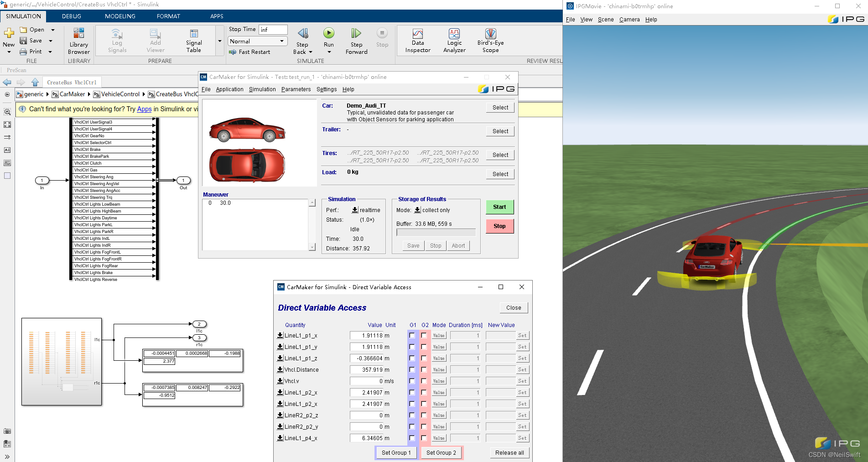Expand the Save dropdown arrow
868x462 pixels.
click(x=51, y=41)
